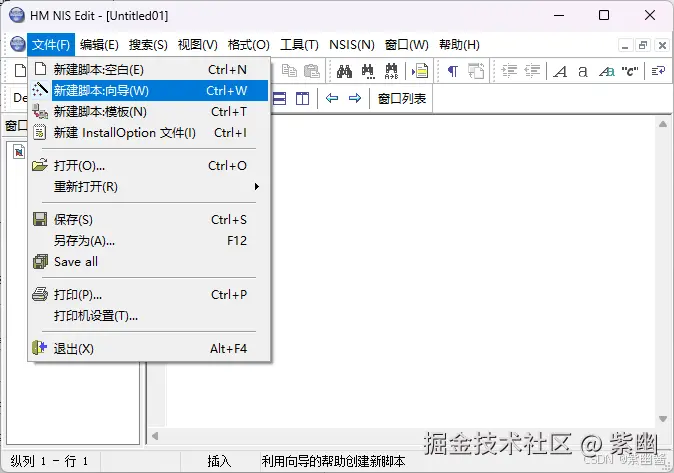
Task: Click the toggle window view icon
Action: [x=476, y=71]
